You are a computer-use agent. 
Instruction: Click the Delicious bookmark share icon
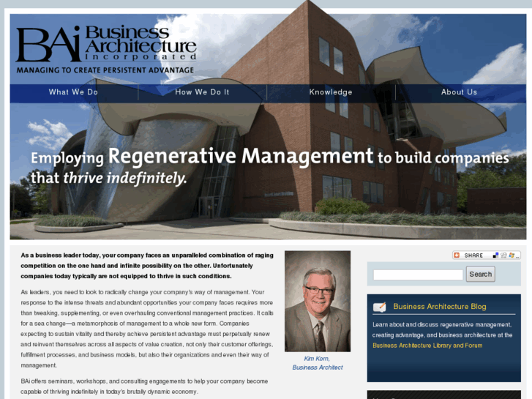pos(495,255)
